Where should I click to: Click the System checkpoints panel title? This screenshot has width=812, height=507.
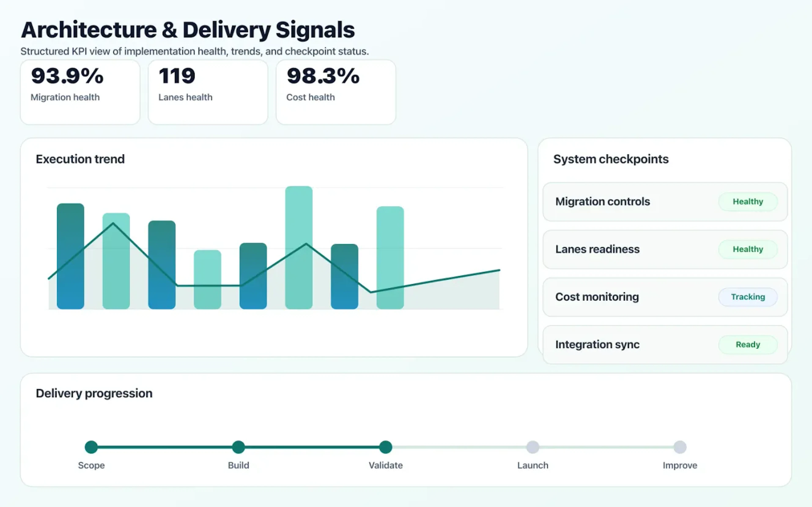[611, 159]
